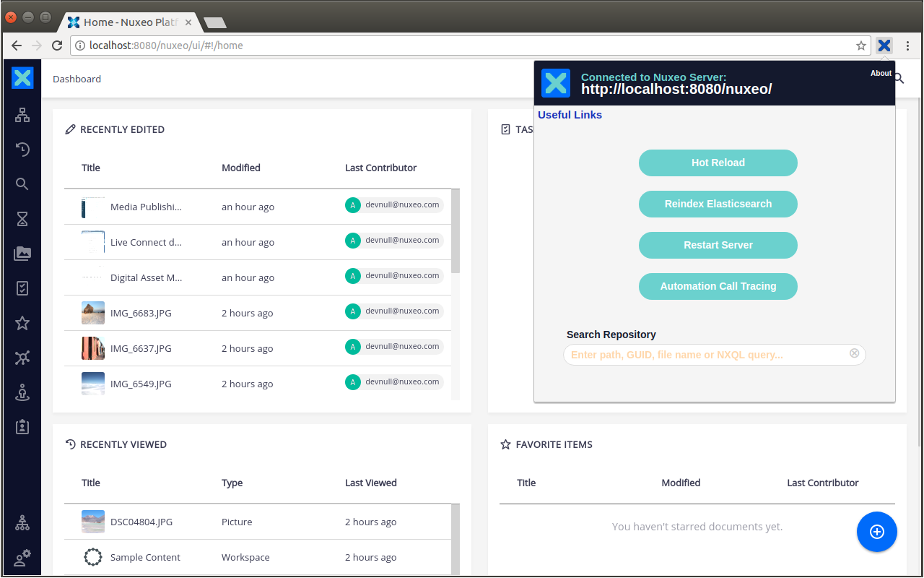Click the Reindex Elasticsearch button
Screen dimensions: 924x578
tap(718, 204)
